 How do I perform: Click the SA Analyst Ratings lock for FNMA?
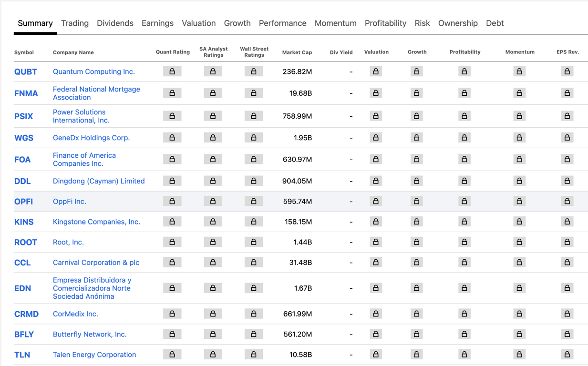[213, 93]
